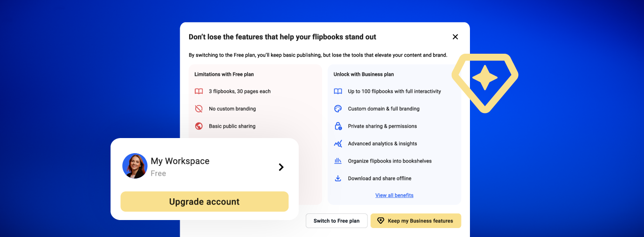Select the My Workspace title text
Image resolution: width=644 pixels, height=237 pixels.
pos(180,161)
